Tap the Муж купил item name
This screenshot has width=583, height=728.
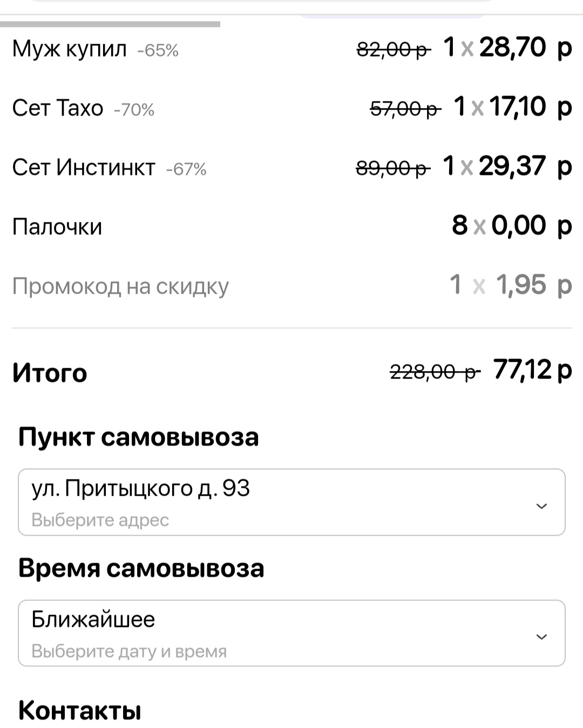click(69, 49)
